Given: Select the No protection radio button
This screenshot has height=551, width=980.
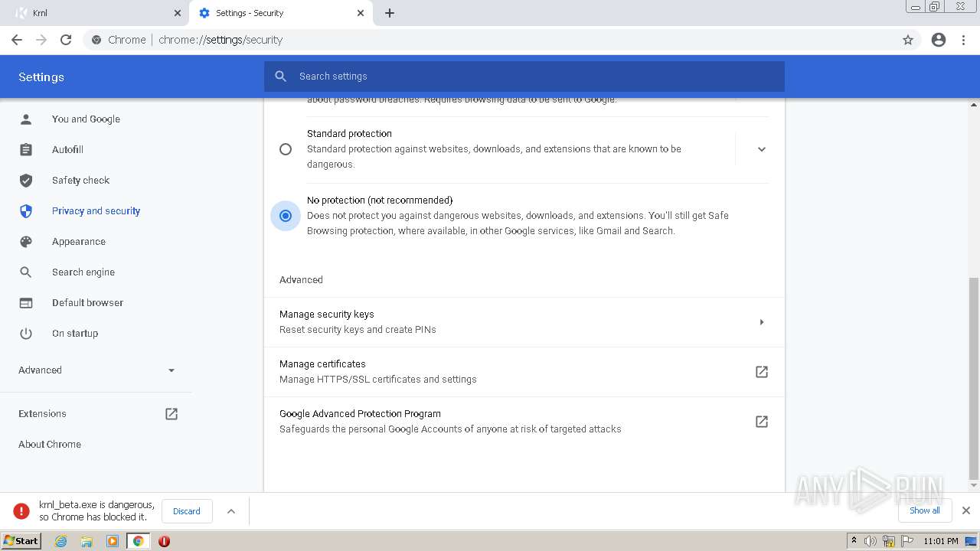Looking at the screenshot, I should pyautogui.click(x=286, y=216).
